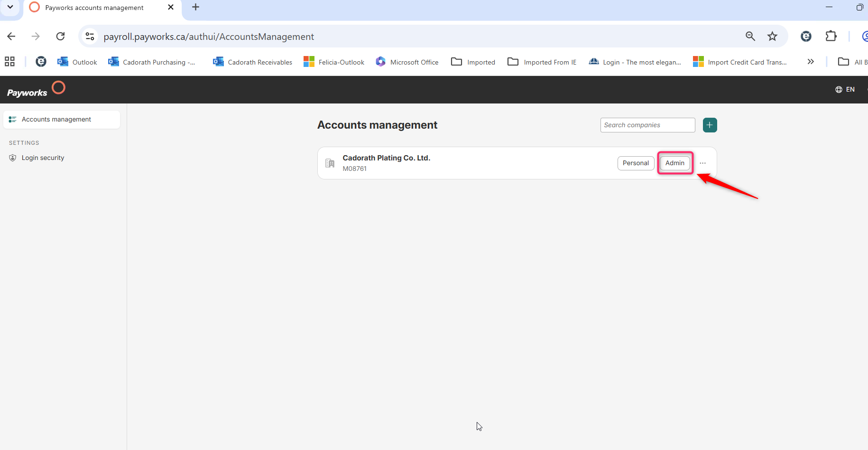Reload the Payworks page
The image size is (868, 450).
pos(60,37)
